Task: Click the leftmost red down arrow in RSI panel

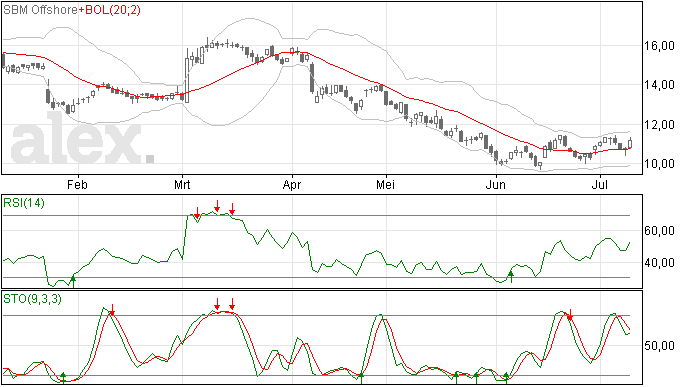Action: click(x=198, y=213)
